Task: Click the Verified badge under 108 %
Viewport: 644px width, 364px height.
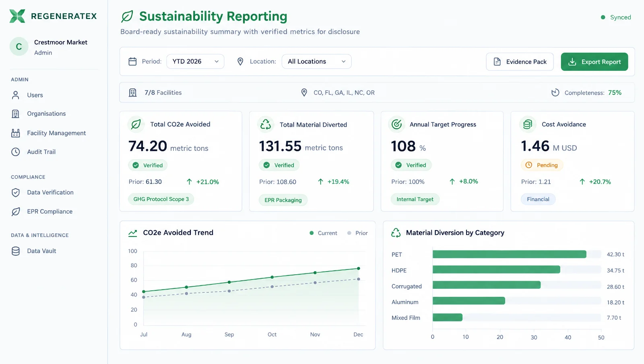Action: (x=411, y=165)
